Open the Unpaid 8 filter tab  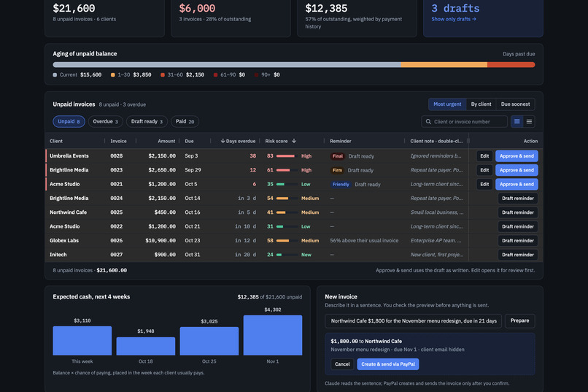[x=69, y=121]
